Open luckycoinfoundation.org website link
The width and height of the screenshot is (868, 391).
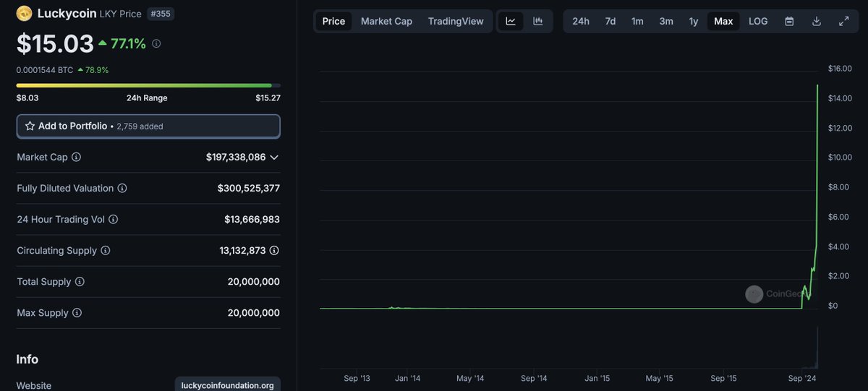point(227,385)
